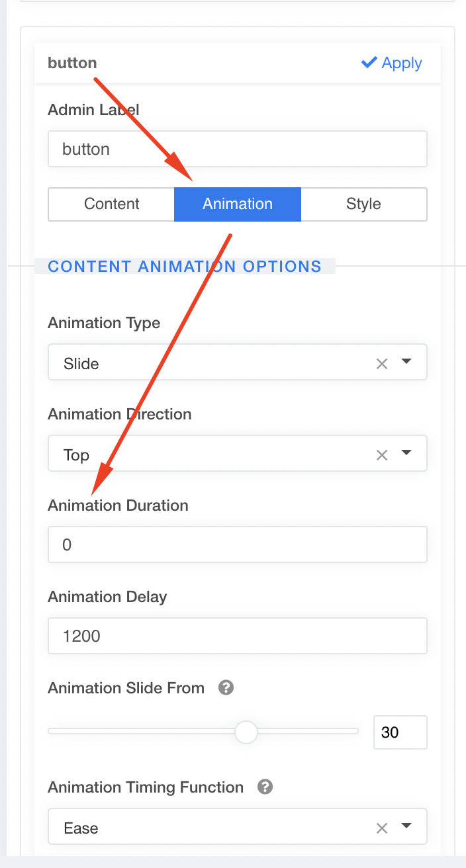
Task: Open the Style tab
Action: click(x=363, y=204)
